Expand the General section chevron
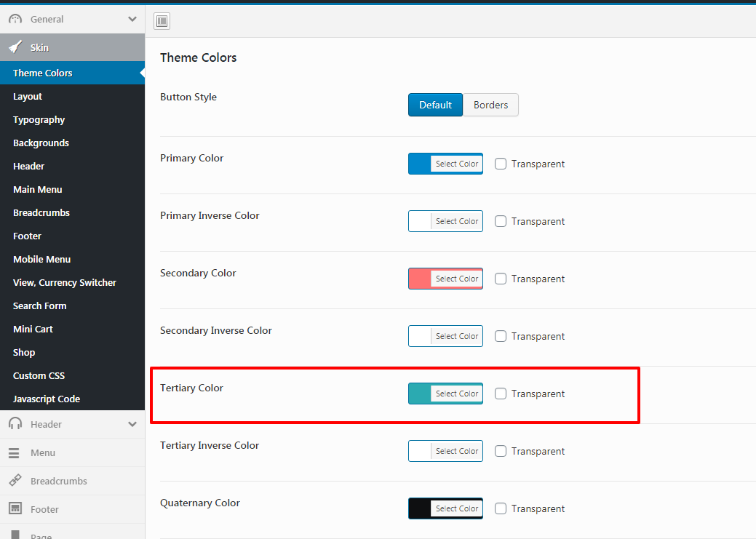The width and height of the screenshot is (756, 539). pyautogui.click(x=132, y=20)
